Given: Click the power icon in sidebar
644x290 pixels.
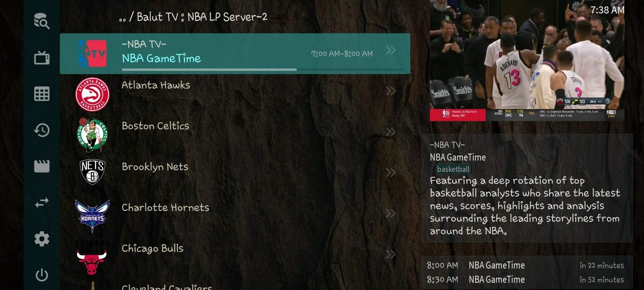Looking at the screenshot, I should [x=42, y=275].
